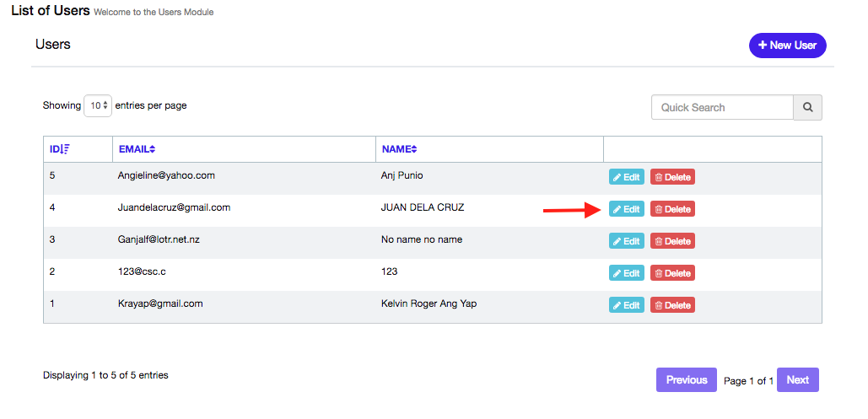Open the entries per page dropdown

pos(98,106)
